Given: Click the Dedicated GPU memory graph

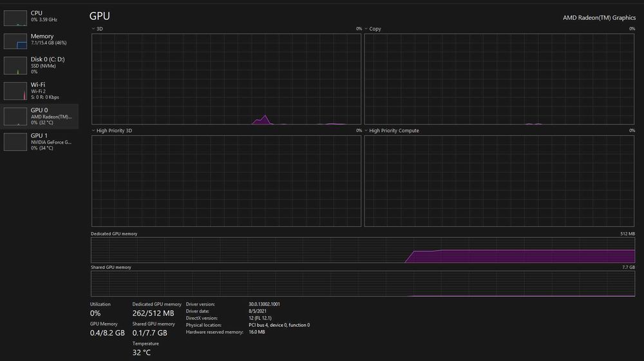Looking at the screenshot, I should [363, 250].
